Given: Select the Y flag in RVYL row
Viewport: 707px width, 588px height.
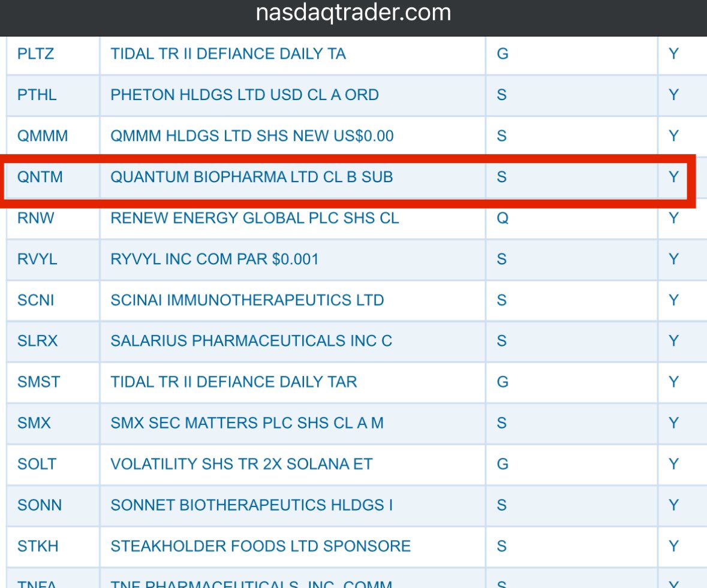Looking at the screenshot, I should (x=673, y=259).
